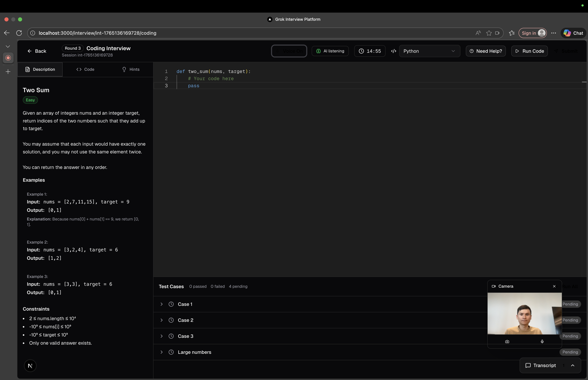Click the browser address bar URL
Image resolution: width=588 pixels, height=380 pixels.
97,33
